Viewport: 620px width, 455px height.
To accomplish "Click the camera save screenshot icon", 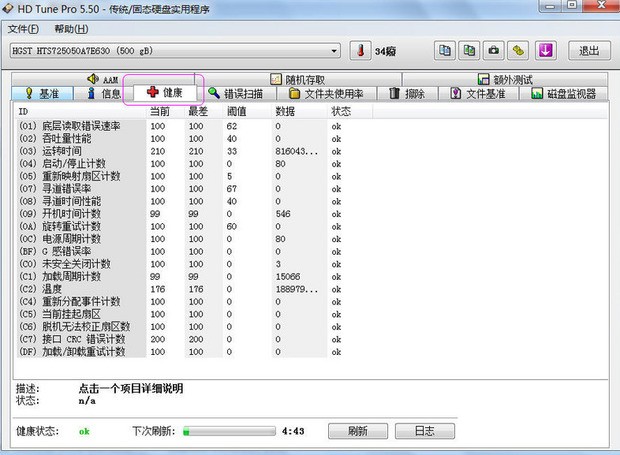I will tap(493, 51).
